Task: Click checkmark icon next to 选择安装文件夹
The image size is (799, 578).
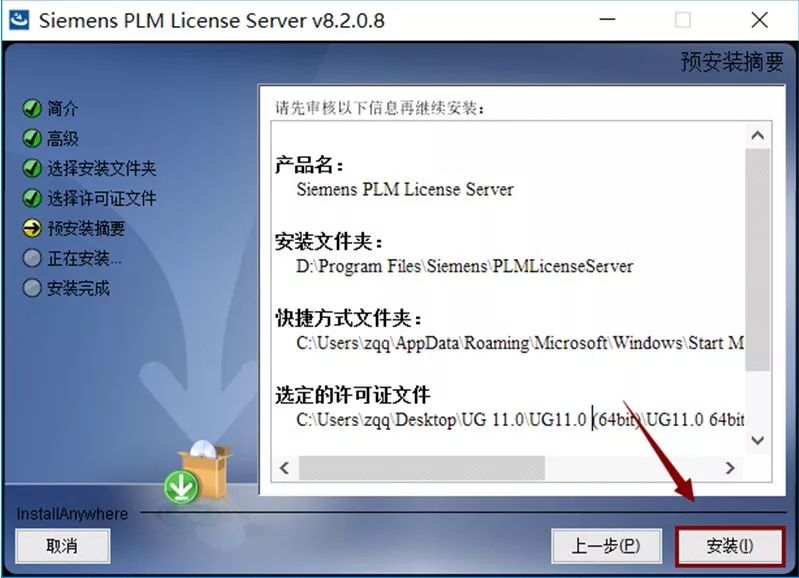Action: (x=32, y=168)
